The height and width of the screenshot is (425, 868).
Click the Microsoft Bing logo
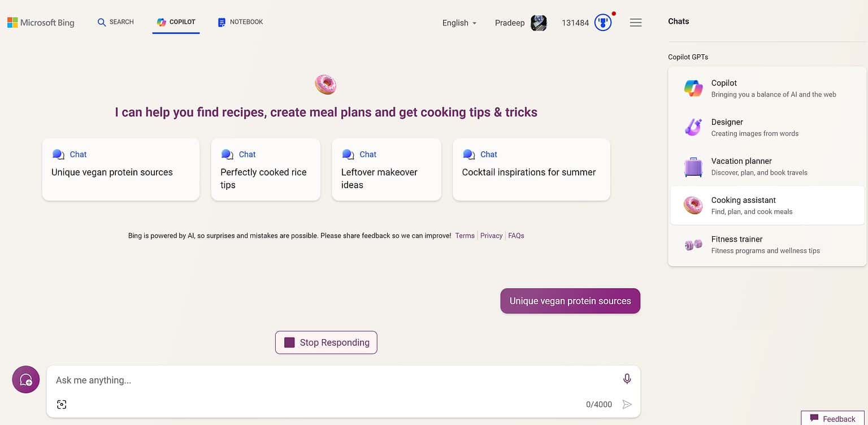[41, 23]
